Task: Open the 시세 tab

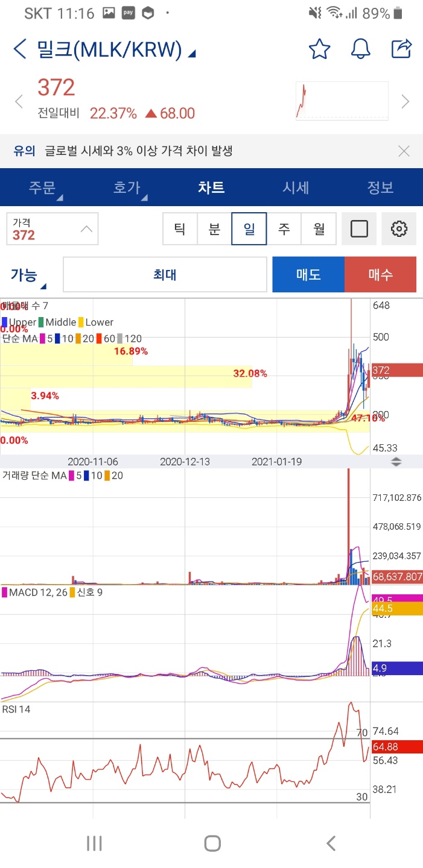Action: point(296,187)
